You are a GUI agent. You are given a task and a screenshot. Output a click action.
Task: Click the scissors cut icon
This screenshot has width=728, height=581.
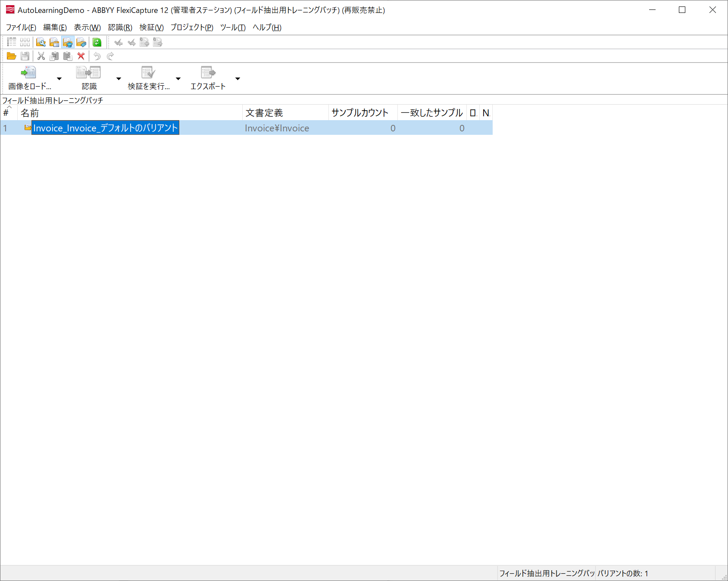click(x=41, y=56)
